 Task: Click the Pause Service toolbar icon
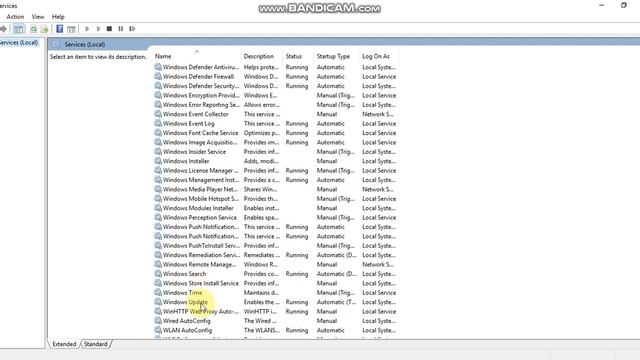(120, 29)
